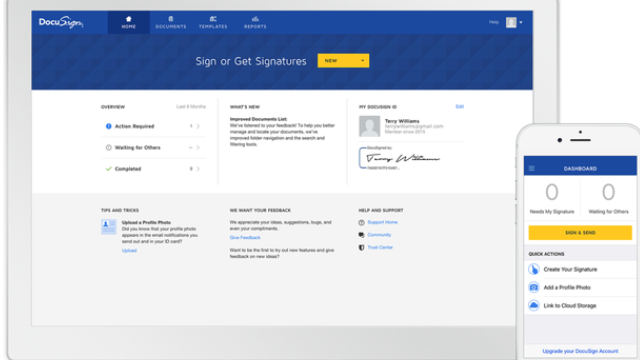Click the Link to Cloud Storage cloud icon
This screenshot has height=360, width=640.
point(533,305)
